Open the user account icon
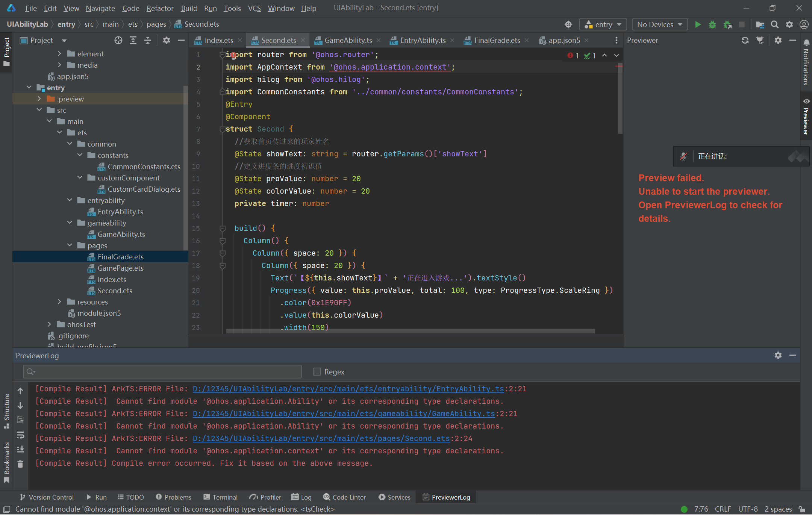Screen dimensions: 812x515 point(804,24)
